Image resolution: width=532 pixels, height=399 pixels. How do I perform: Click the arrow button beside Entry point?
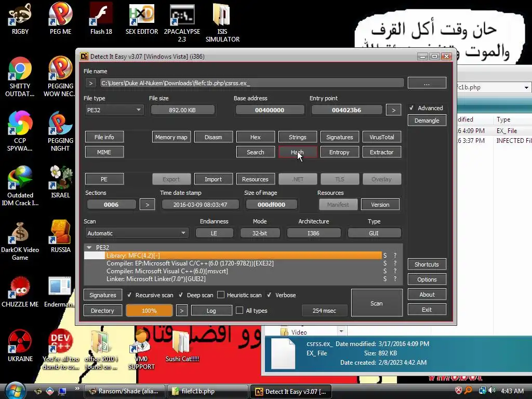(x=394, y=110)
